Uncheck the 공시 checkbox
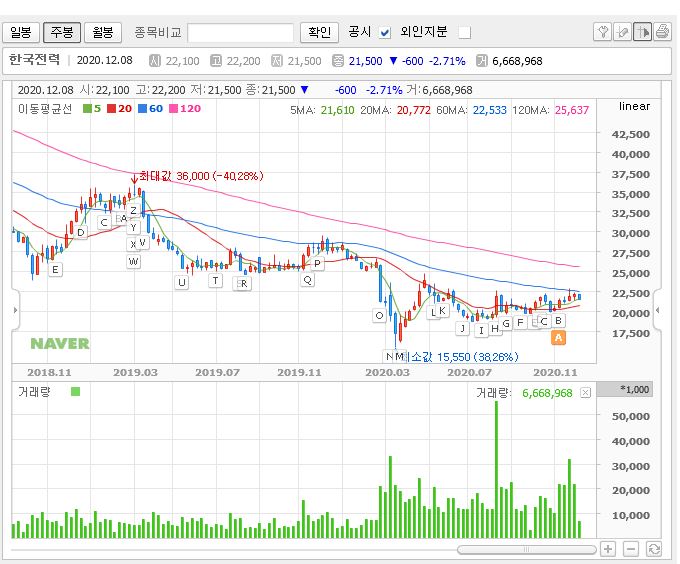680x564 pixels. click(385, 33)
